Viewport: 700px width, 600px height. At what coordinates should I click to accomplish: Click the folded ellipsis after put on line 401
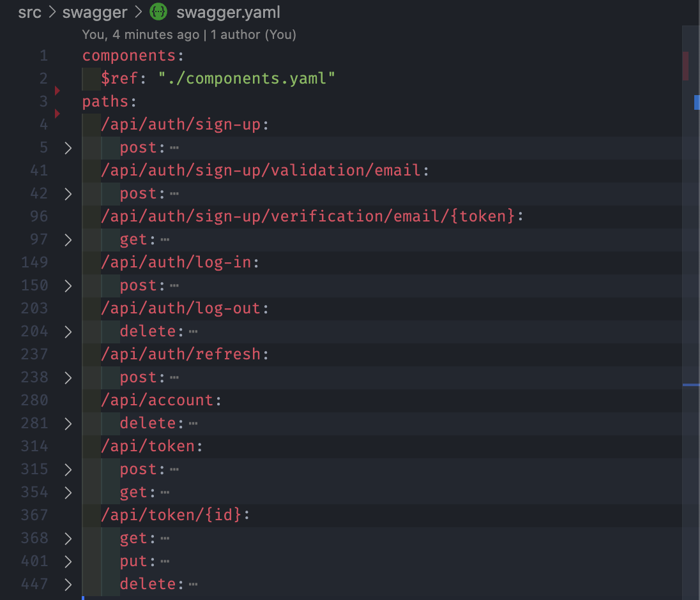click(165, 561)
